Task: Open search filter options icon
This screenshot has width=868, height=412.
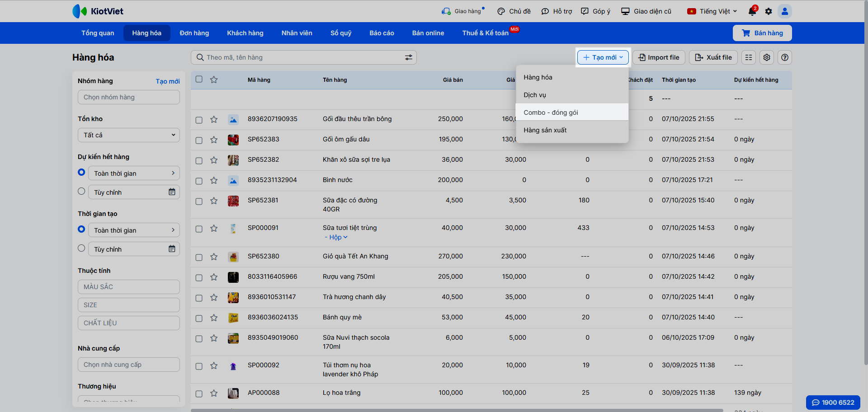Action: coord(408,57)
